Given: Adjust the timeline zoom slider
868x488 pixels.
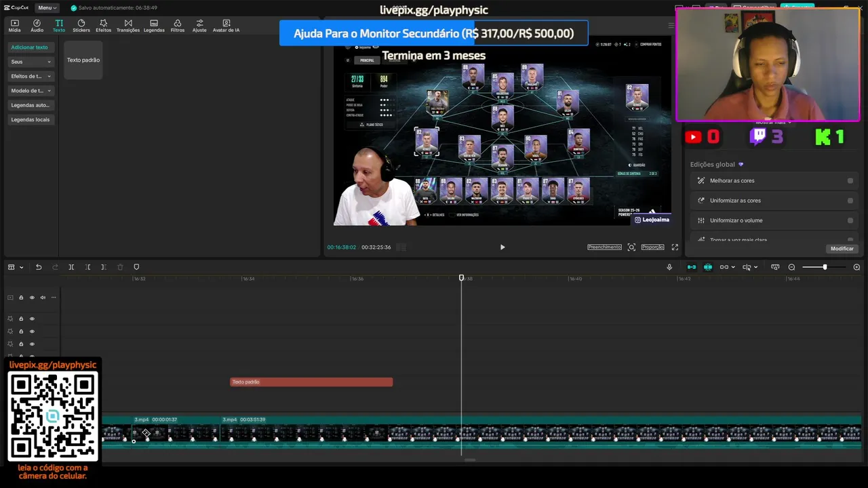Looking at the screenshot, I should click(x=825, y=267).
